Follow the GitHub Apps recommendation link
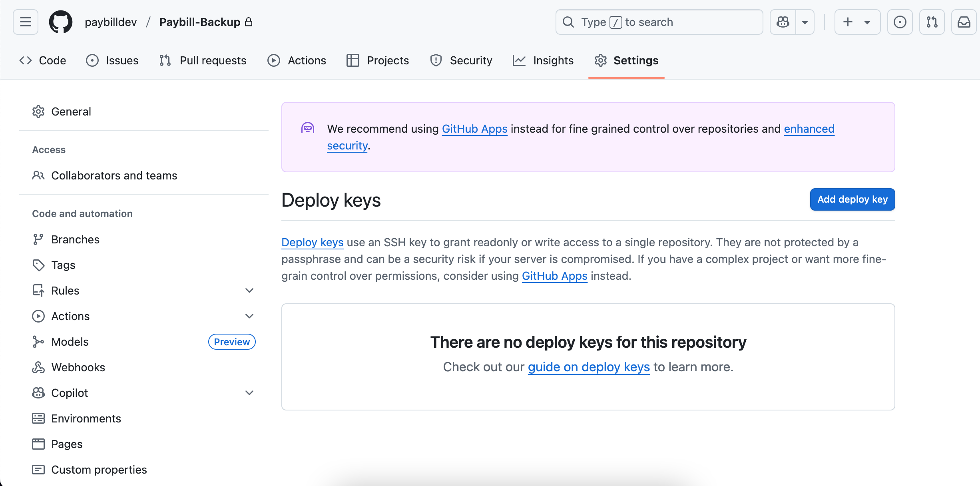The image size is (980, 486). pyautogui.click(x=474, y=129)
